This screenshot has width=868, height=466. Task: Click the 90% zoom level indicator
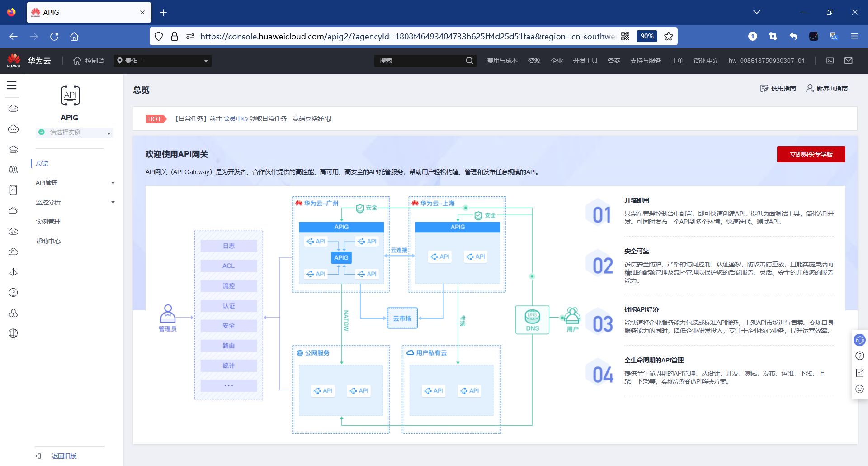point(647,36)
